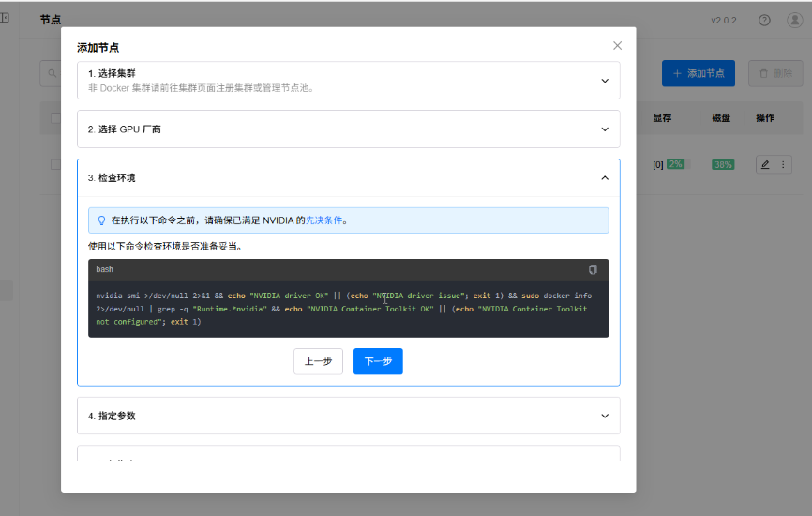Viewport: 812px width, 516px height.
Task: Click the edit pencil icon in node row
Action: point(765,165)
